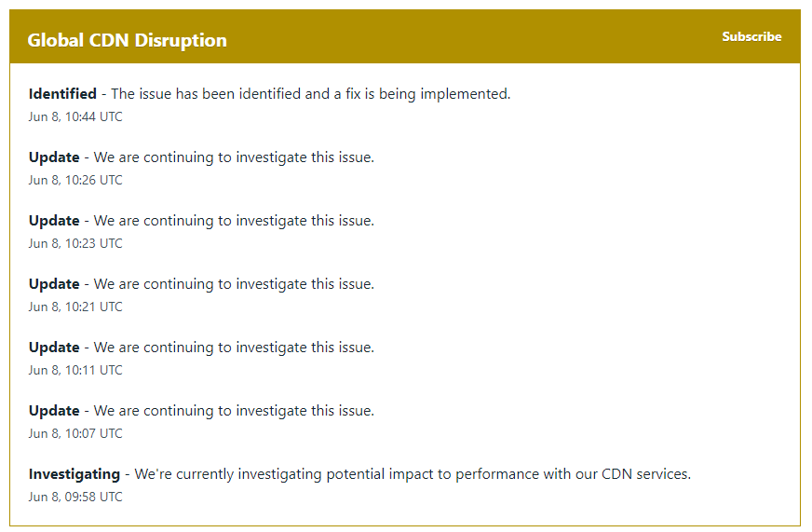812x532 pixels.
Task: Click the CDN services investigation message
Action: pyautogui.click(x=413, y=474)
